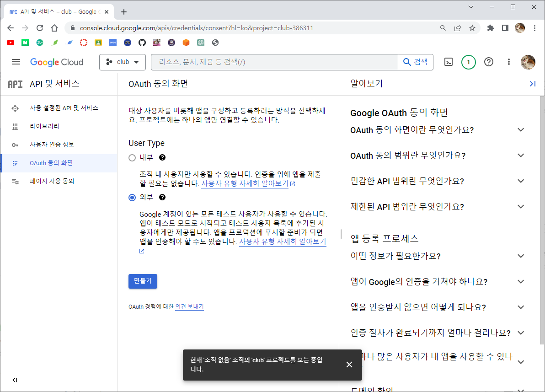Click the resource search input field
The height and width of the screenshot is (392, 545).
pos(274,62)
